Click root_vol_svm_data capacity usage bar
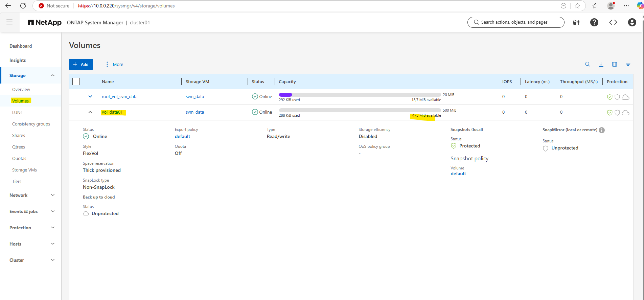Image resolution: width=644 pixels, height=300 pixels. (360, 95)
